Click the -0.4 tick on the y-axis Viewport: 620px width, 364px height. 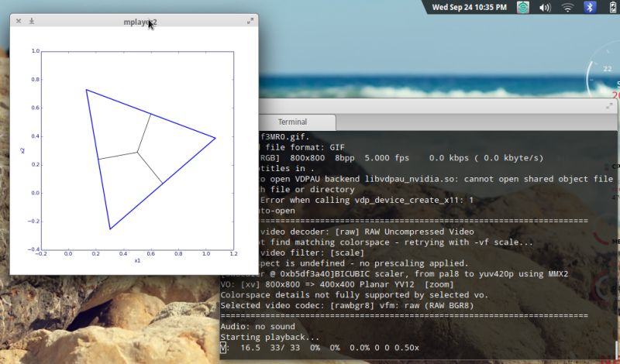coord(33,249)
